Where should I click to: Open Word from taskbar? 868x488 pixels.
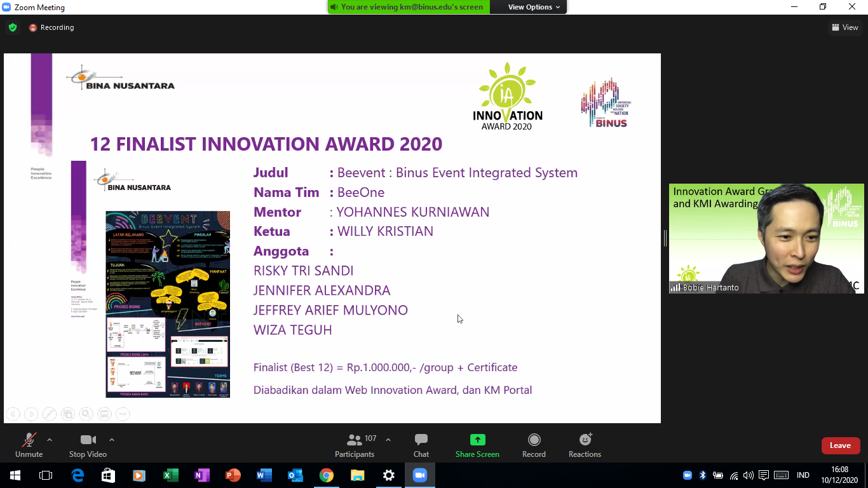tap(264, 475)
